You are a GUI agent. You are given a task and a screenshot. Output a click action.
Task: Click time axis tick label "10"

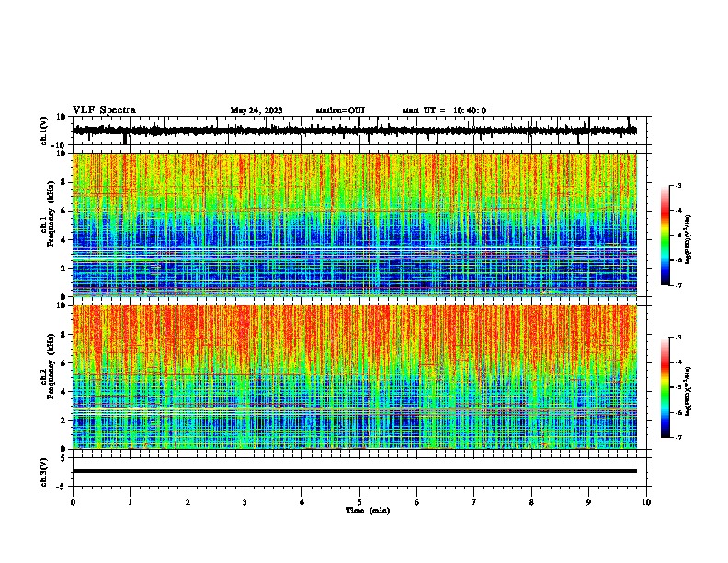point(646,502)
